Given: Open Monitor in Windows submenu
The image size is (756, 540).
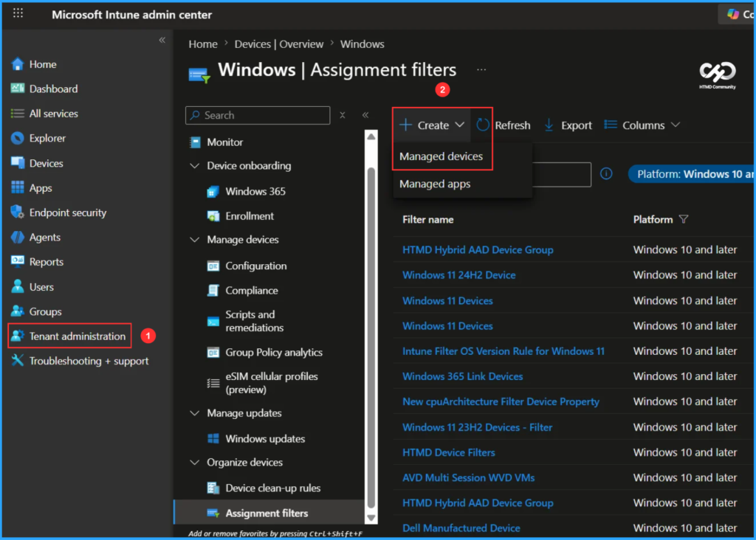Looking at the screenshot, I should [224, 142].
